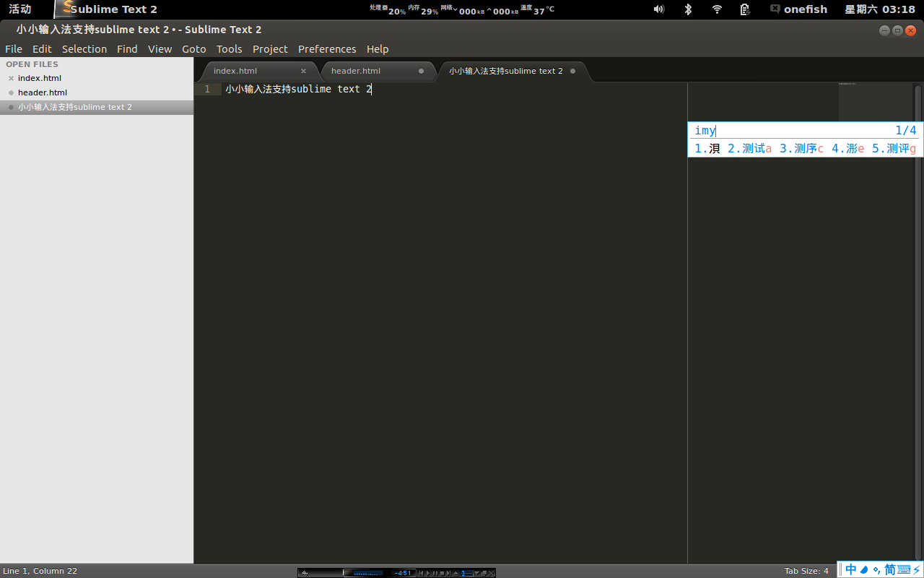924x578 pixels.
Task: Click the CPU usage 20% indicator
Action: point(388,9)
